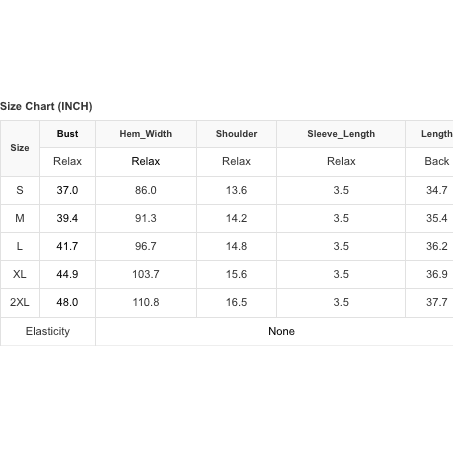The height and width of the screenshot is (453, 453).
Task: Click the Size Chart (INCH) heading
Action: pyautogui.click(x=46, y=106)
